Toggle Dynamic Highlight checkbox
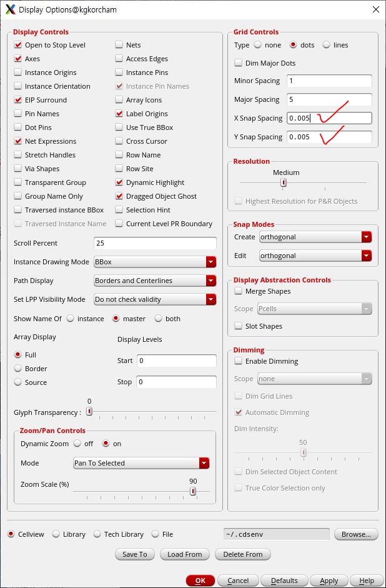 click(x=119, y=182)
